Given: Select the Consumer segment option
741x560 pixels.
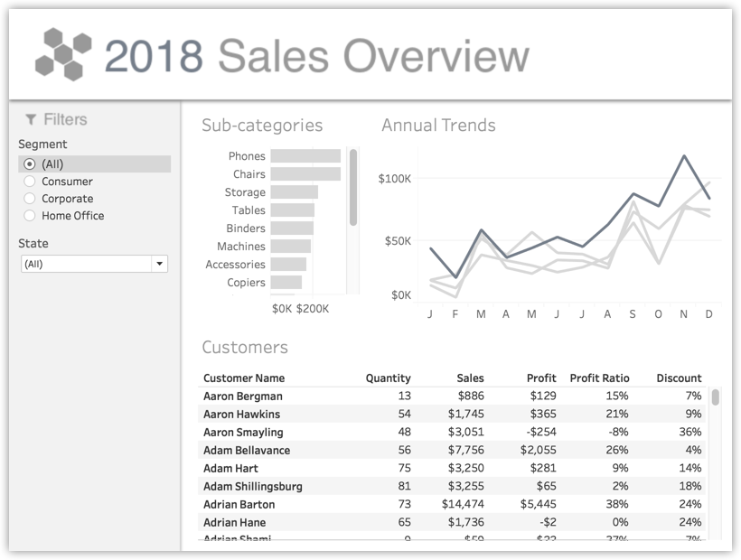Looking at the screenshot, I should (30, 182).
